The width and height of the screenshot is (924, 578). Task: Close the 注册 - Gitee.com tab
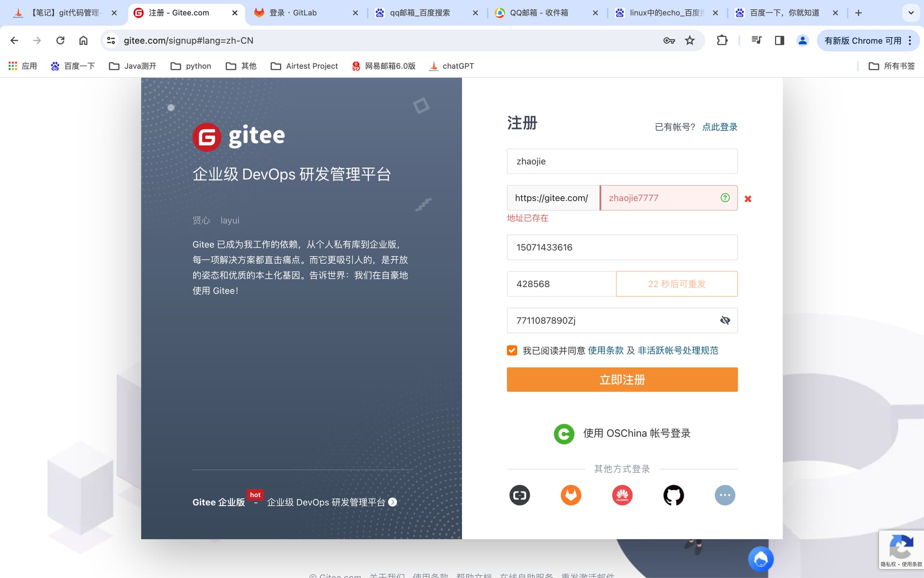click(235, 13)
